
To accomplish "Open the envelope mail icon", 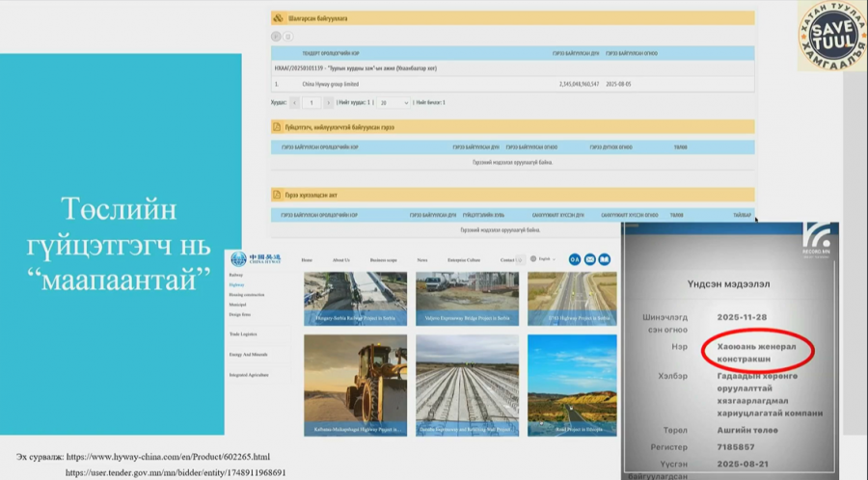I will click(589, 259).
